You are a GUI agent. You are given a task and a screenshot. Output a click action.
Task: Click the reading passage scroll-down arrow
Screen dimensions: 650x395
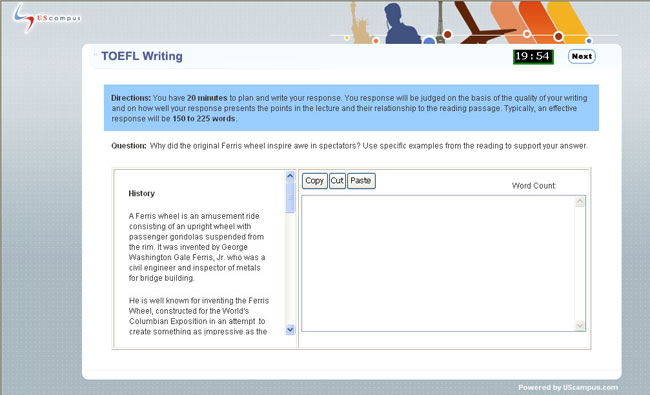(290, 330)
